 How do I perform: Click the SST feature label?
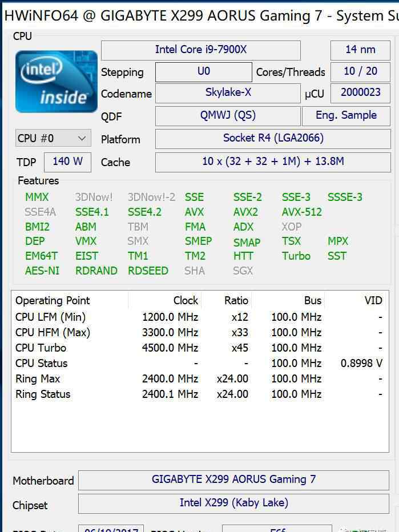[x=337, y=256]
